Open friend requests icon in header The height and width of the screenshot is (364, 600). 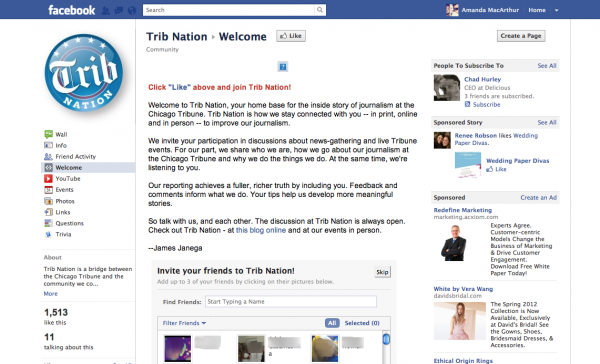106,10
